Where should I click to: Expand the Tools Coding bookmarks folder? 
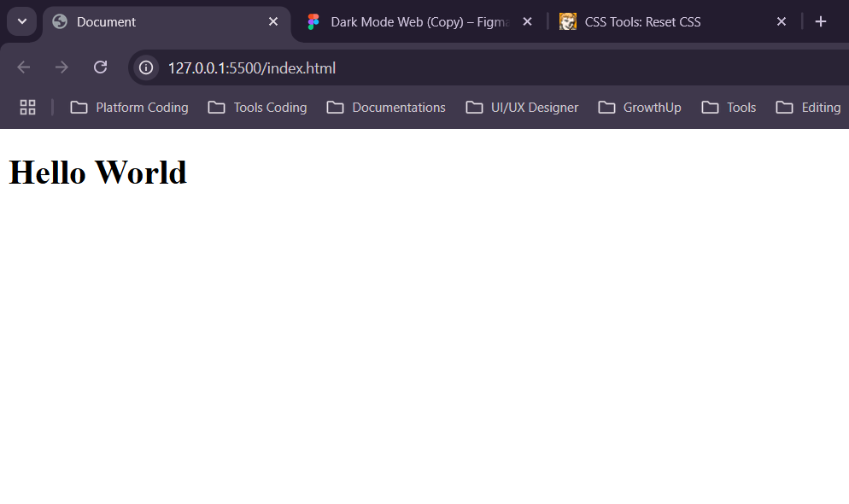258,107
